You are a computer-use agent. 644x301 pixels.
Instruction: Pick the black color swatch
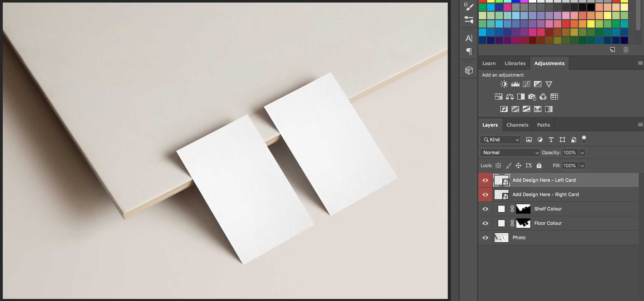pyautogui.click(x=591, y=7)
